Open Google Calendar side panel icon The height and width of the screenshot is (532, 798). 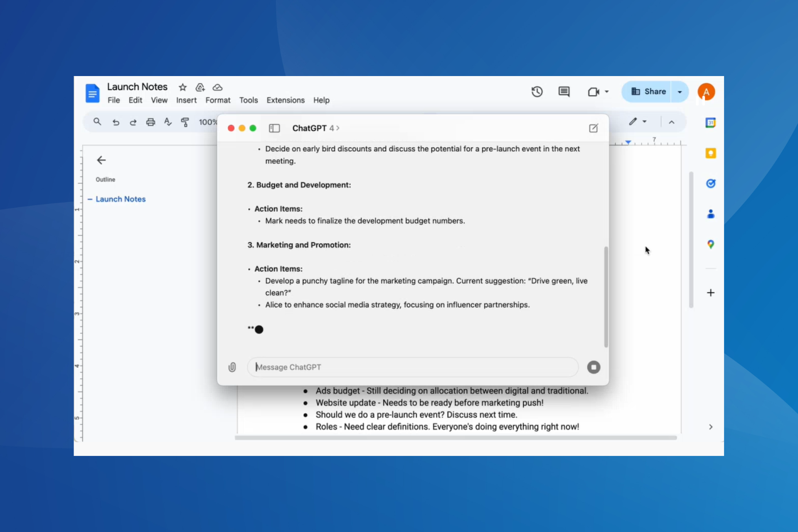click(x=711, y=123)
